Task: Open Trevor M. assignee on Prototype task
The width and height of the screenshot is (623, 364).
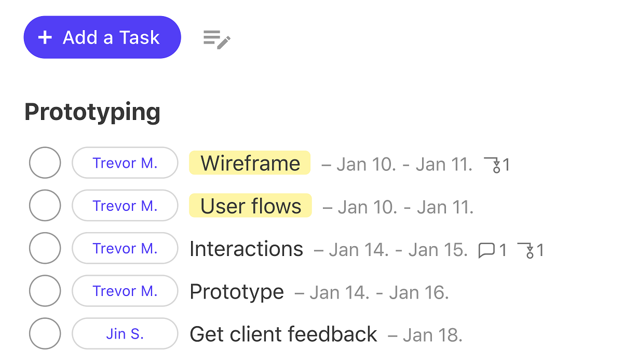Action: pos(125,291)
